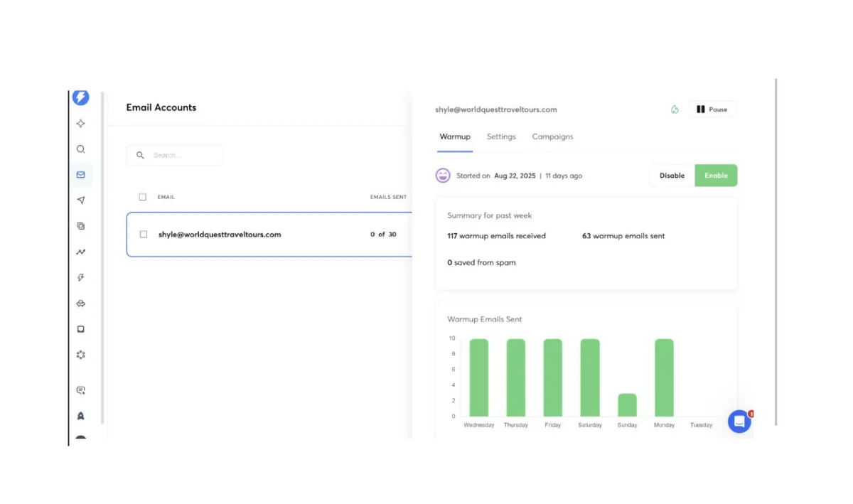This screenshot has height=504, width=853.
Task: Click the Tuesday axis label
Action: [x=702, y=425]
